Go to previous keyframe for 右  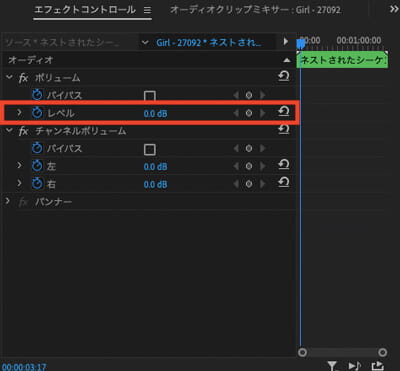click(x=236, y=184)
